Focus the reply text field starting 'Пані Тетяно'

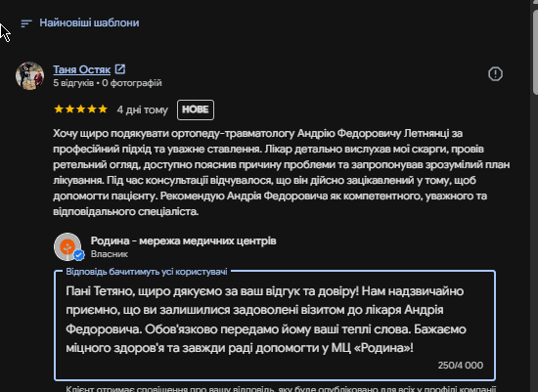point(275,326)
